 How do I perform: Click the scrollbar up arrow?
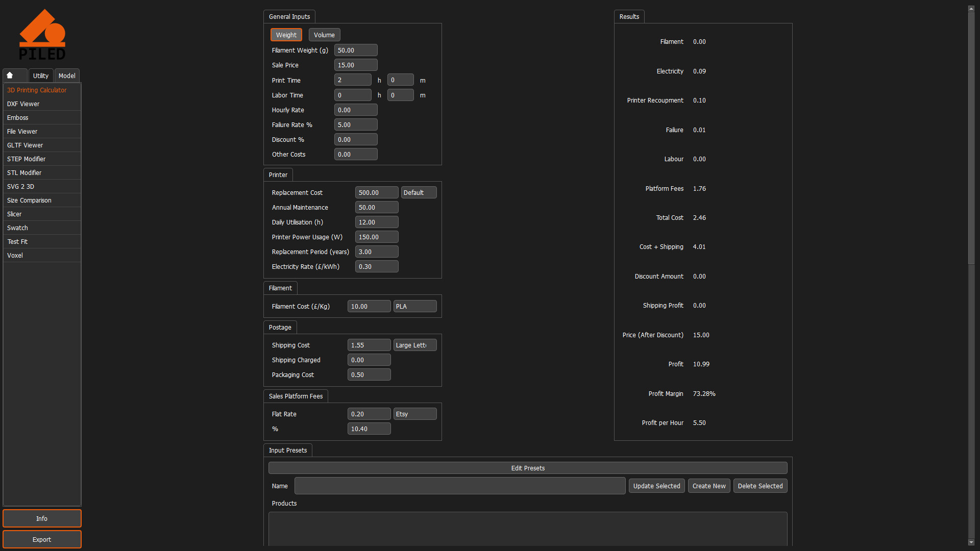pos(971,8)
